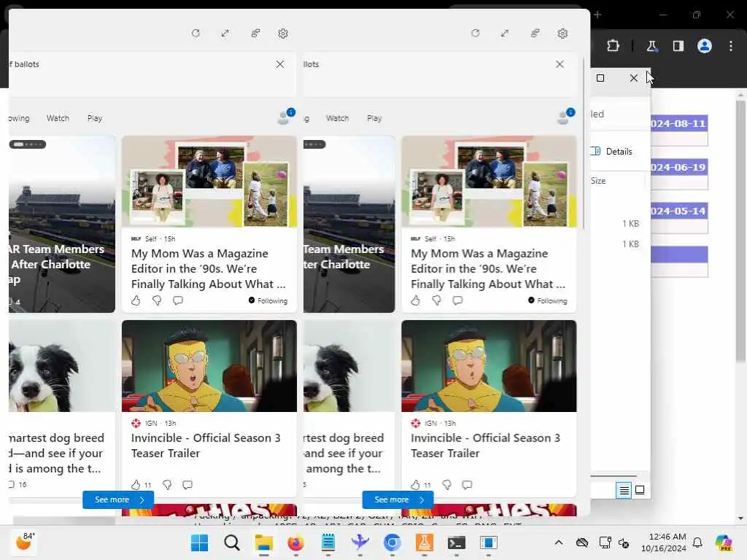This screenshot has width=747, height=560.
Task: Comment on the right Invincible Season 3 trailer card
Action: pos(467,485)
